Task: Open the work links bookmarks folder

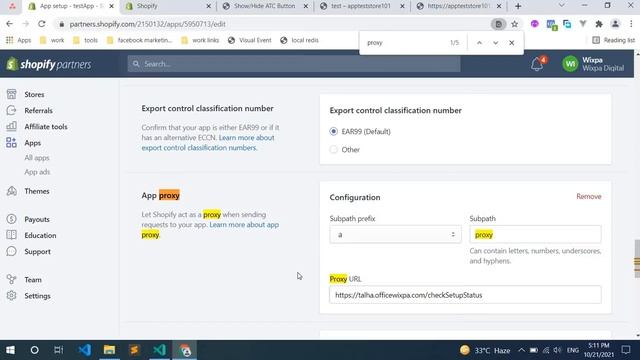Action: [200, 40]
